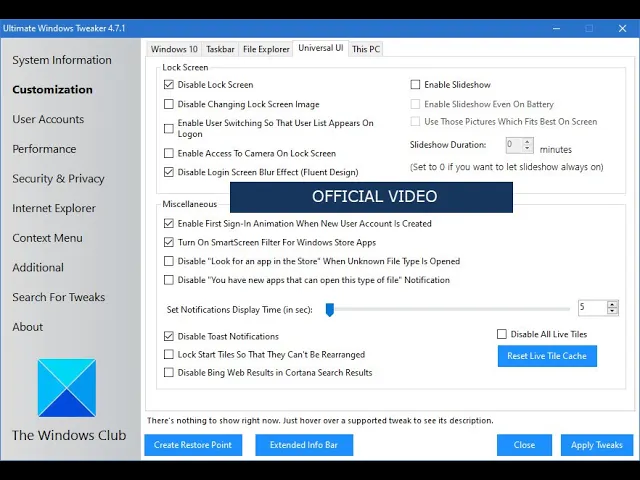The width and height of the screenshot is (640, 480).
Task: Click the notification time value field
Action: (593, 308)
